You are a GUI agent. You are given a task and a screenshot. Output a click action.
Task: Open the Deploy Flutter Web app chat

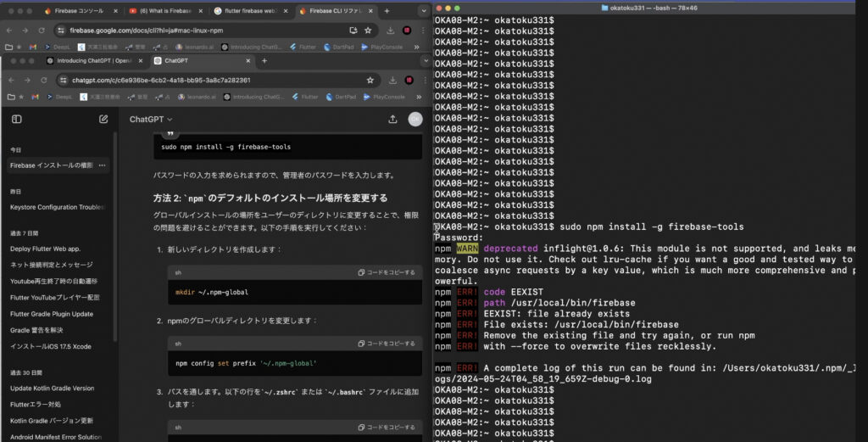[45, 249]
